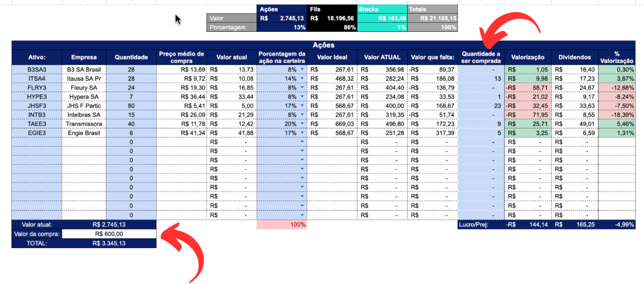Click the Stocks header in the summary table

point(381,9)
